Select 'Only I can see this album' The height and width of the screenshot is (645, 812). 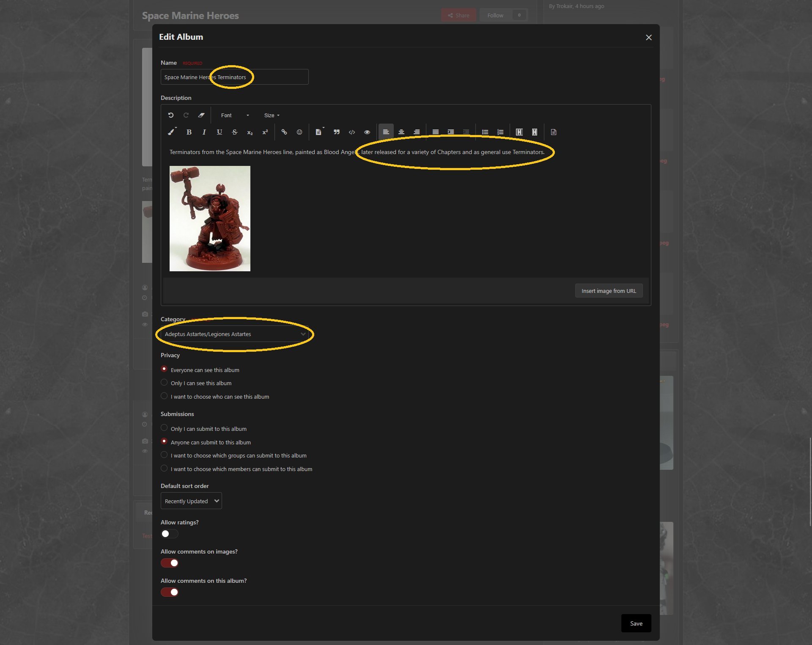click(x=164, y=383)
